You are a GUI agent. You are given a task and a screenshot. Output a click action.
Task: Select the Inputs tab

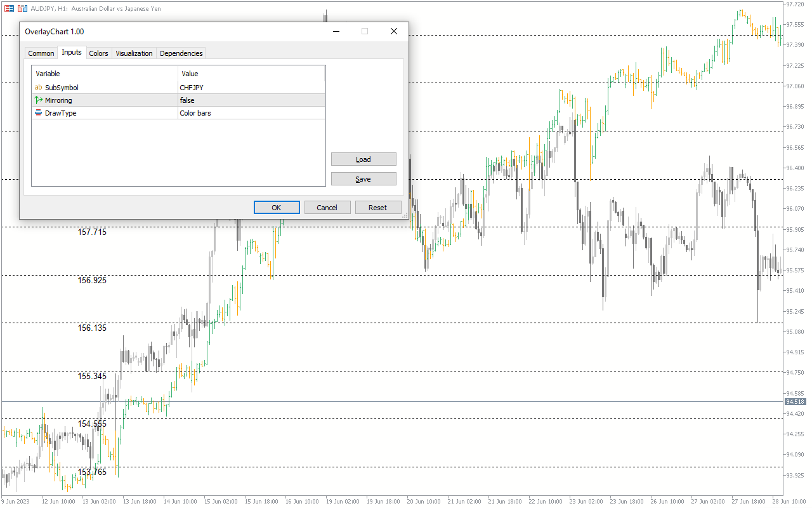72,53
